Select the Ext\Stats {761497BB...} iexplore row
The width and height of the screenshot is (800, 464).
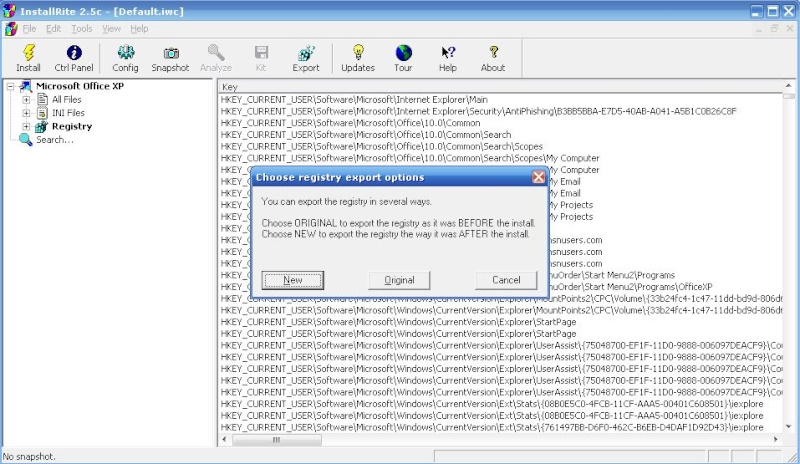tap(492, 427)
